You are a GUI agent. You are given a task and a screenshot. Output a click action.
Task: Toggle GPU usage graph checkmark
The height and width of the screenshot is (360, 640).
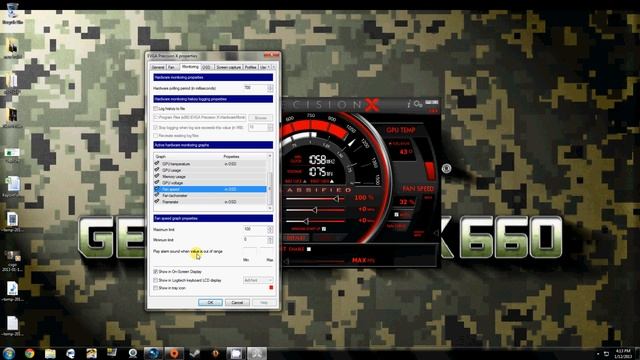coord(157,170)
